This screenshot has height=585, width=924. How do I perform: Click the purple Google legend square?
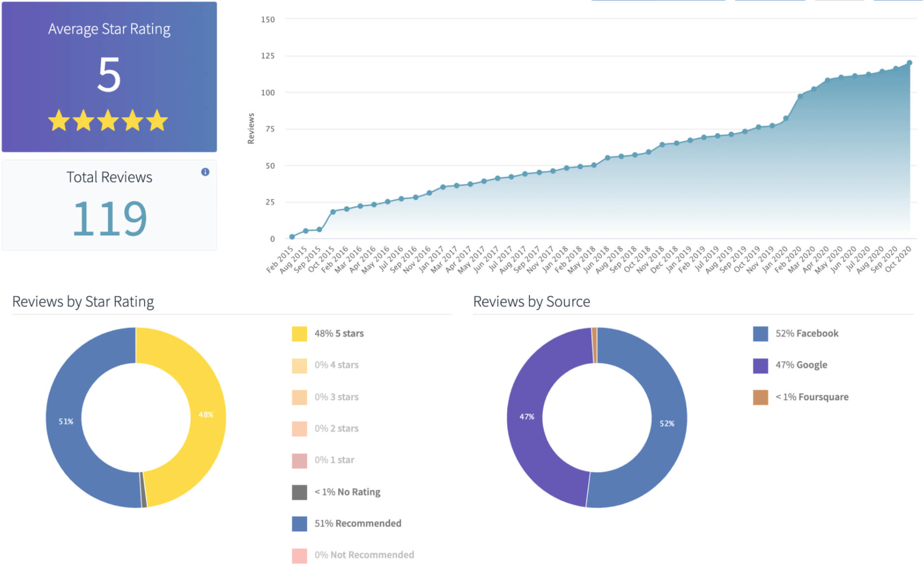tap(760, 365)
